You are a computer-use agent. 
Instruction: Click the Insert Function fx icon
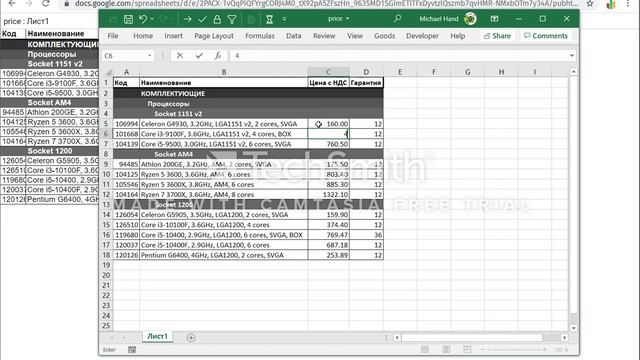(218, 56)
